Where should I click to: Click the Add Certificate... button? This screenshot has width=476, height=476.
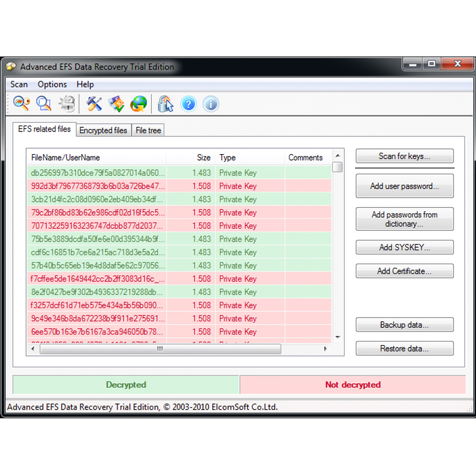(x=405, y=271)
